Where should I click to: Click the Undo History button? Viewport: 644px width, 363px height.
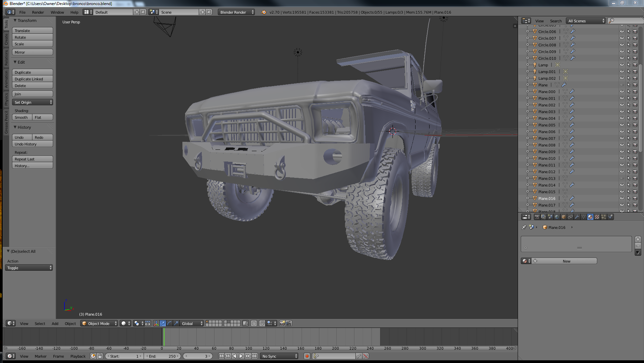click(32, 144)
